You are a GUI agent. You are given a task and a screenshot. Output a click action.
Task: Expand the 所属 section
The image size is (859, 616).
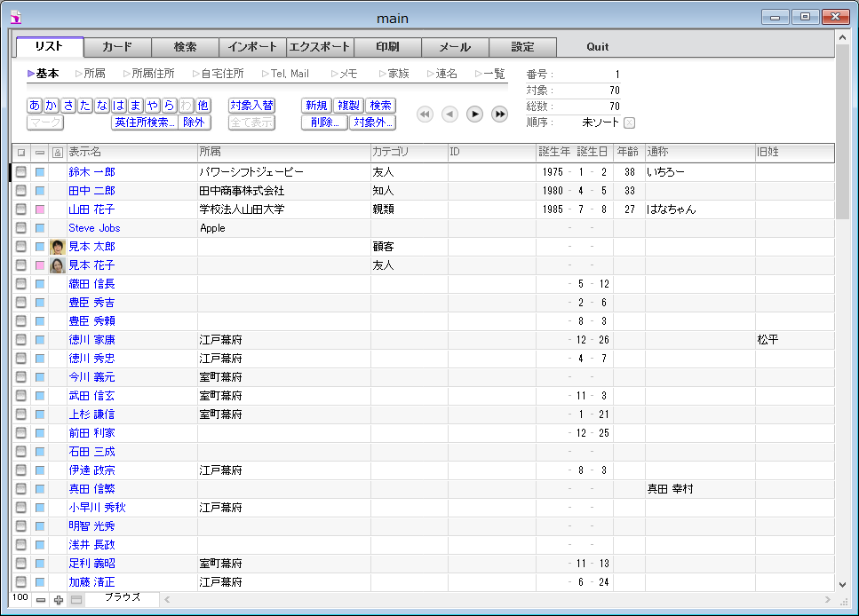[90, 74]
